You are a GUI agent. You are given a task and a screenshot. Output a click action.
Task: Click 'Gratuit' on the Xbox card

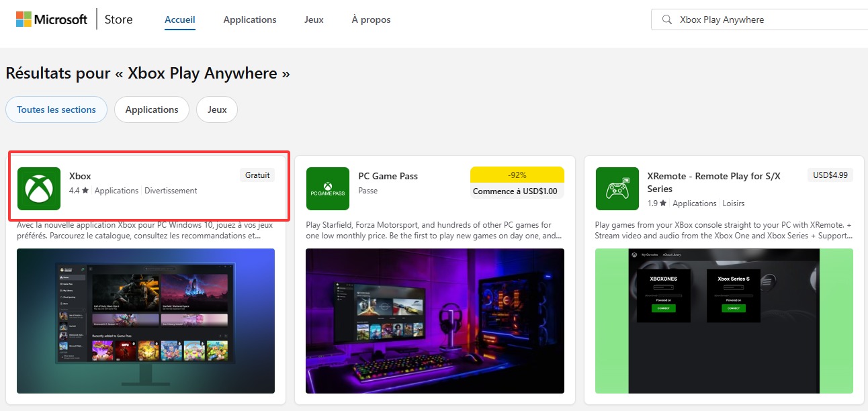pyautogui.click(x=257, y=175)
